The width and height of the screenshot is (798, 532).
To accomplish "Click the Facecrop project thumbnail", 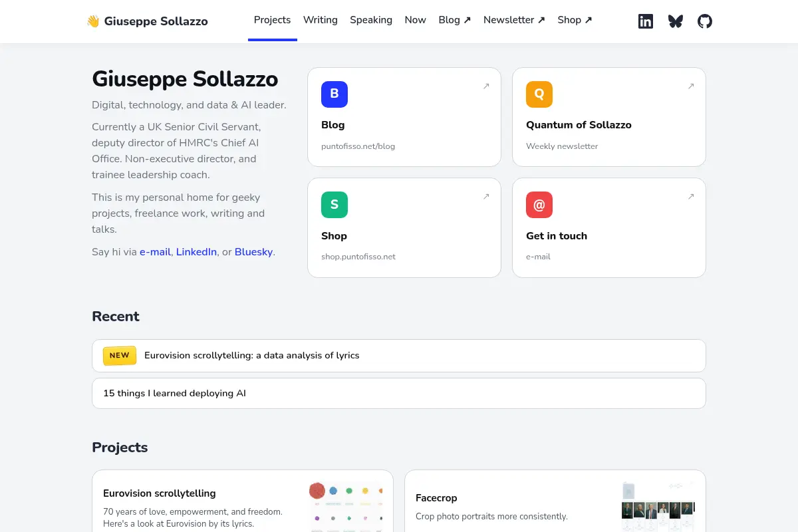I will (x=658, y=507).
